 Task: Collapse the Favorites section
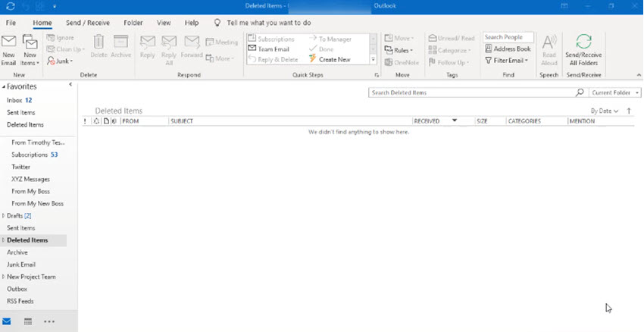tap(4, 86)
